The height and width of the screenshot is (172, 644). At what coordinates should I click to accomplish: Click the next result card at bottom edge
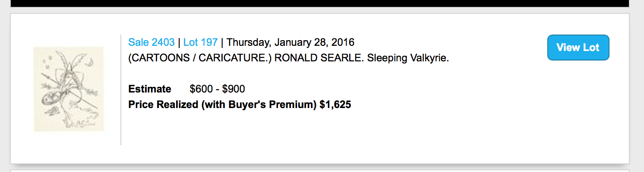point(319,171)
